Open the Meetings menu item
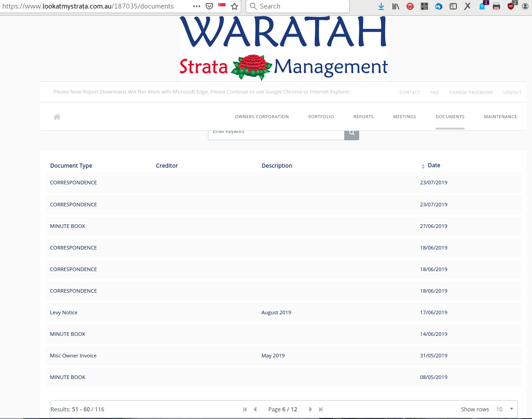The image size is (532, 419). [404, 117]
